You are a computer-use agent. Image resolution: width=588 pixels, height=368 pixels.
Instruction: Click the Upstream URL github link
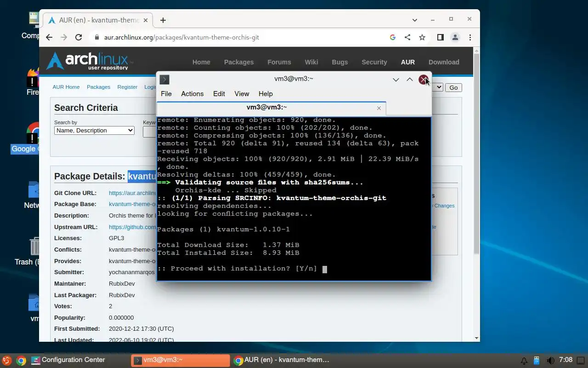pyautogui.click(x=132, y=227)
